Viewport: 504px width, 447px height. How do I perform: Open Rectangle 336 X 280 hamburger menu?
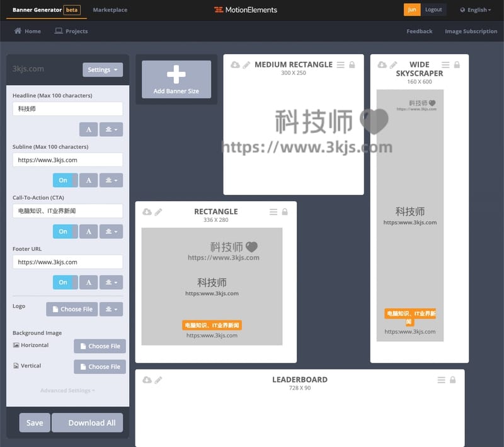273,212
